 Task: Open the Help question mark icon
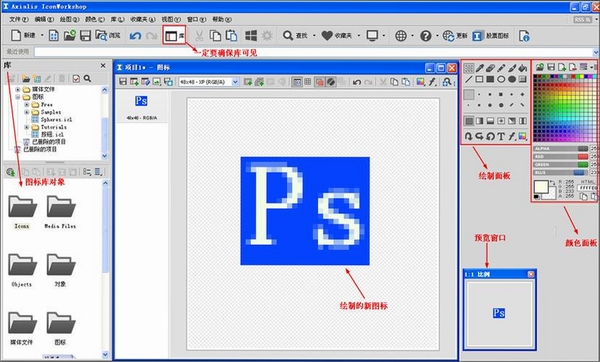click(x=426, y=36)
